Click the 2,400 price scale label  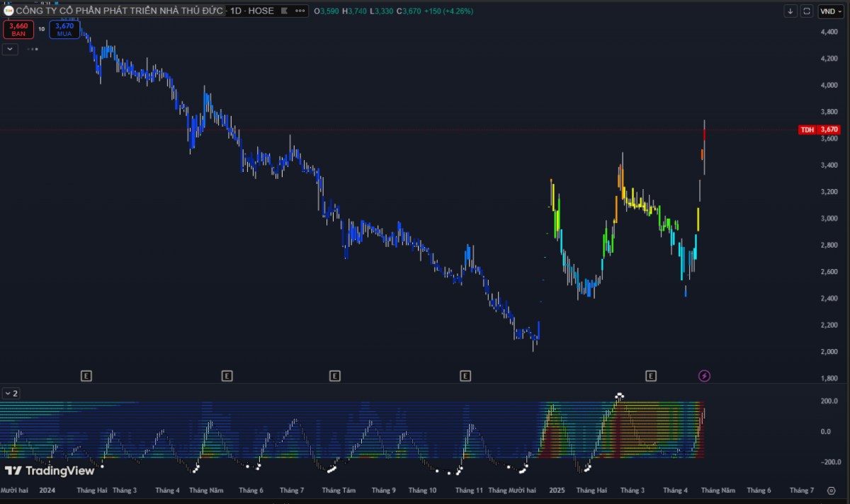click(829, 299)
